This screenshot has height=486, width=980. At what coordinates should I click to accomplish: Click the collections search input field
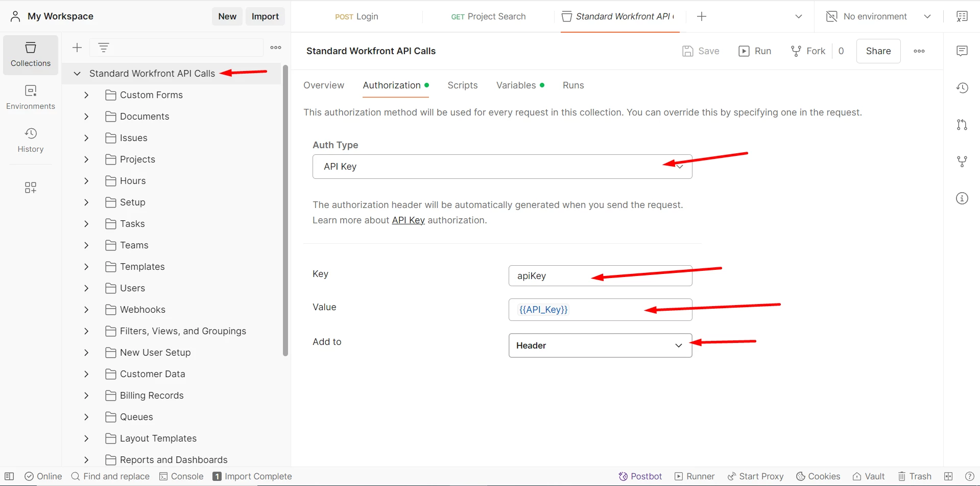point(176,48)
